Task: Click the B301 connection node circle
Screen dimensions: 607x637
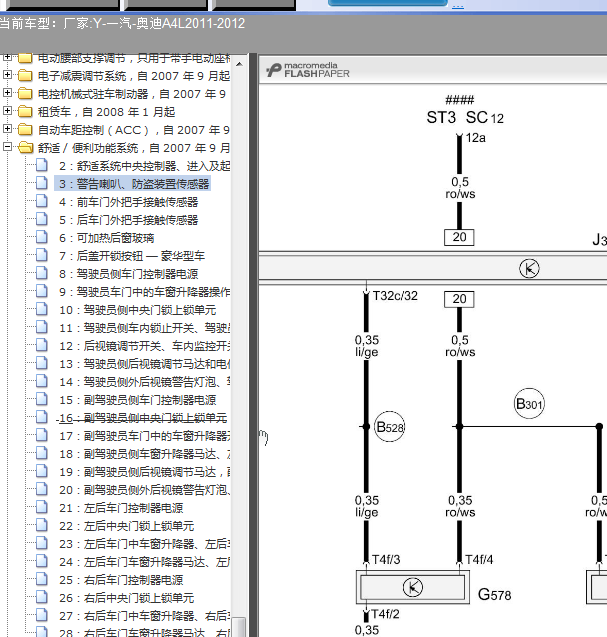Action: coord(529,403)
